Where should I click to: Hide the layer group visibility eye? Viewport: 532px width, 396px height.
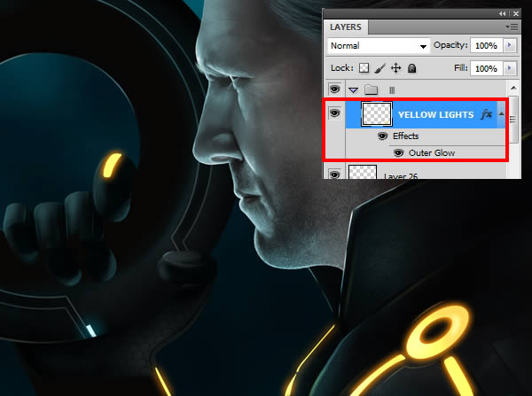[x=334, y=89]
